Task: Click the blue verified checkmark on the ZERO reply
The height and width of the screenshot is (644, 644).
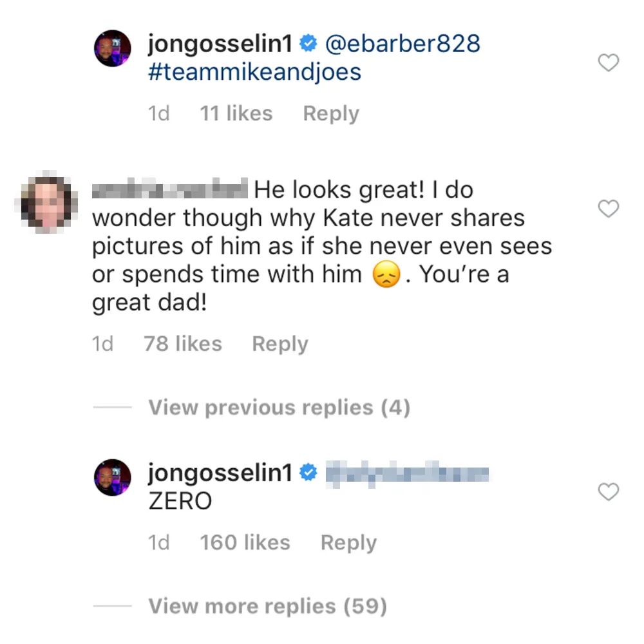Action: (x=308, y=472)
